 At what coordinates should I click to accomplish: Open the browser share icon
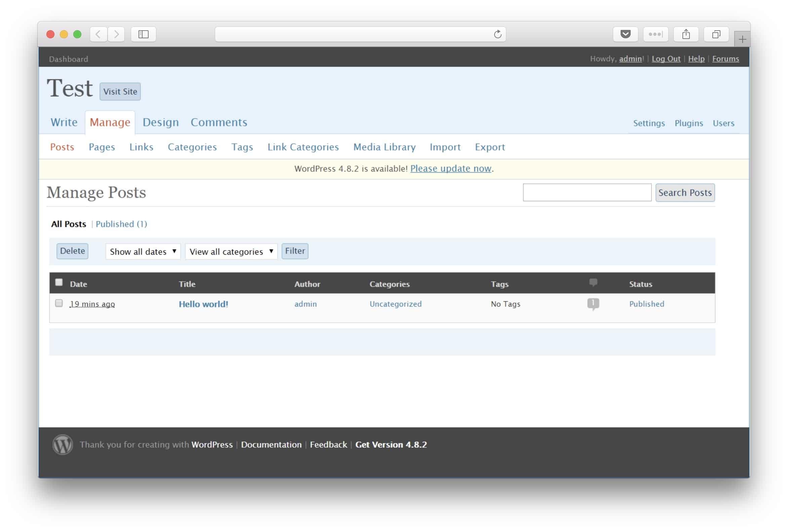coord(686,34)
